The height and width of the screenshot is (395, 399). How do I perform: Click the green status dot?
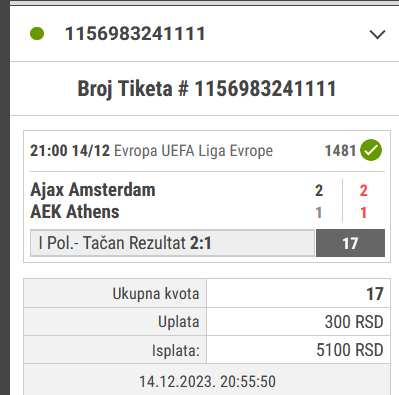point(37,34)
